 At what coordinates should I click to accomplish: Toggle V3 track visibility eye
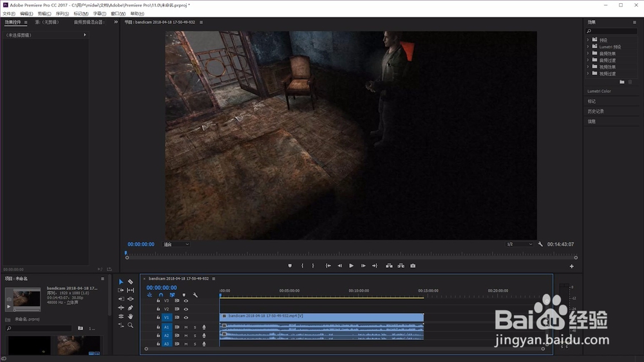pyautogui.click(x=186, y=301)
